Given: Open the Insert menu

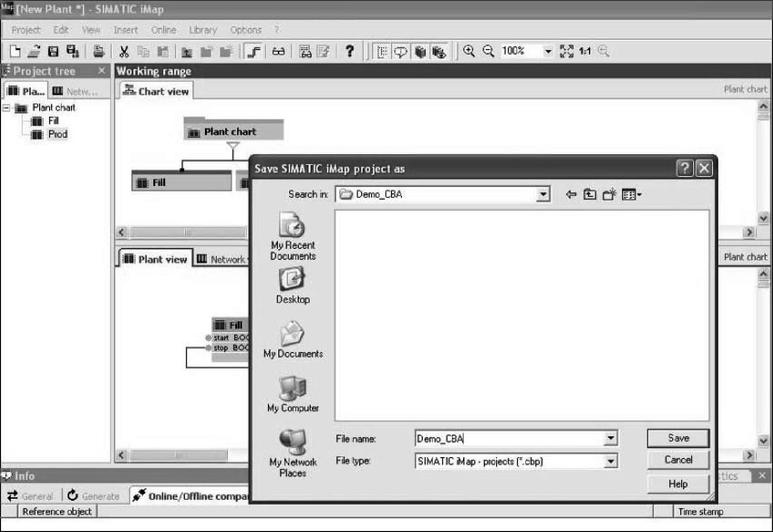Looking at the screenshot, I should point(126,30).
